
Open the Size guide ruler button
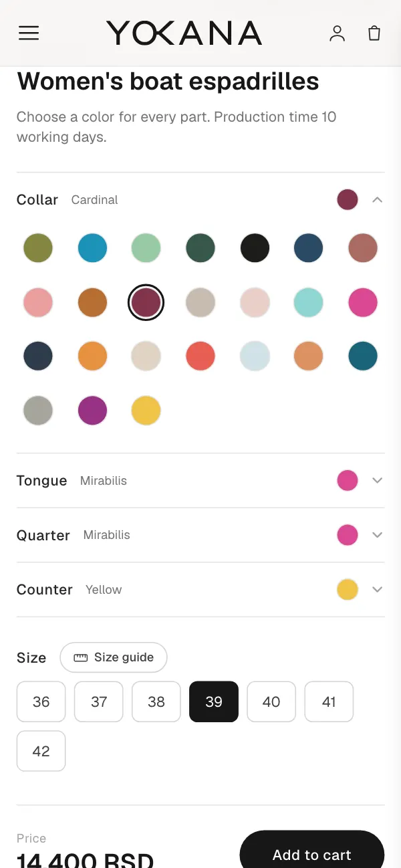click(x=114, y=657)
